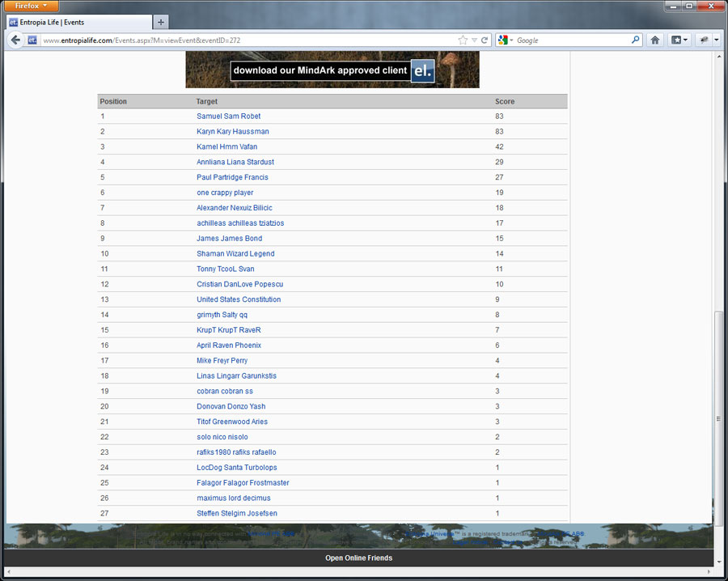Open solo nico nisolo link
Viewport: 728px width, 581px height.
[x=222, y=437]
